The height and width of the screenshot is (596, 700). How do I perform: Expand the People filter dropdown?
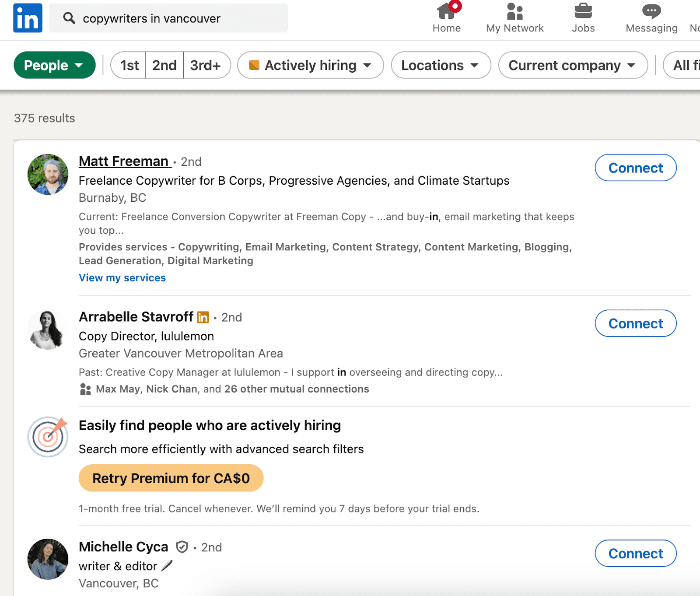click(54, 65)
